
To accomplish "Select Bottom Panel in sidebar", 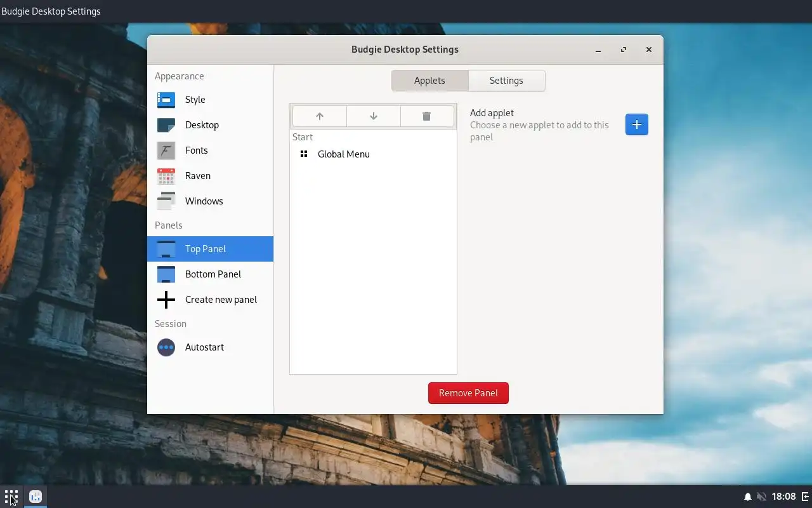I will (210, 274).
